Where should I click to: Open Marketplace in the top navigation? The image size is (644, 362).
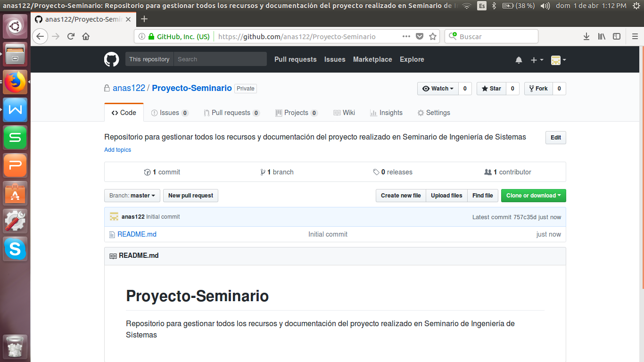tap(372, 59)
